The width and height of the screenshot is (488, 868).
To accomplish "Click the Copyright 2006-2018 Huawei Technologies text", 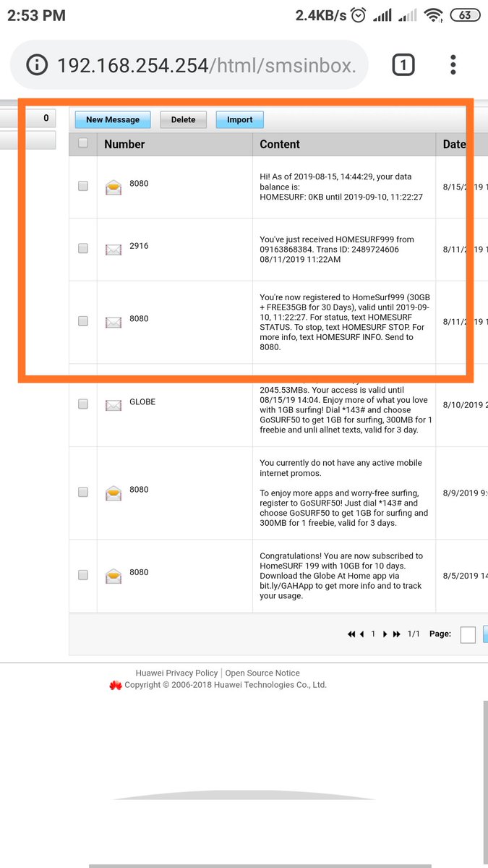I will coord(226,684).
